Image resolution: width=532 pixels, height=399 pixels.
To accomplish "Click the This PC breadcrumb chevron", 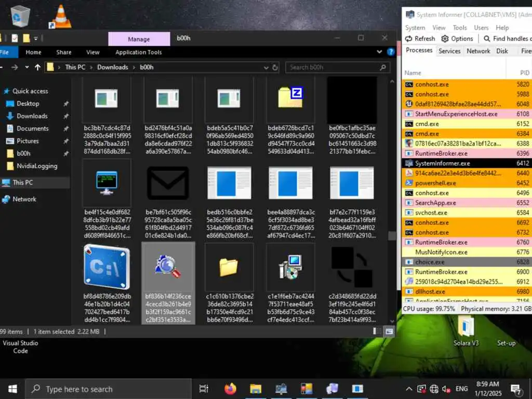I will 91,67.
